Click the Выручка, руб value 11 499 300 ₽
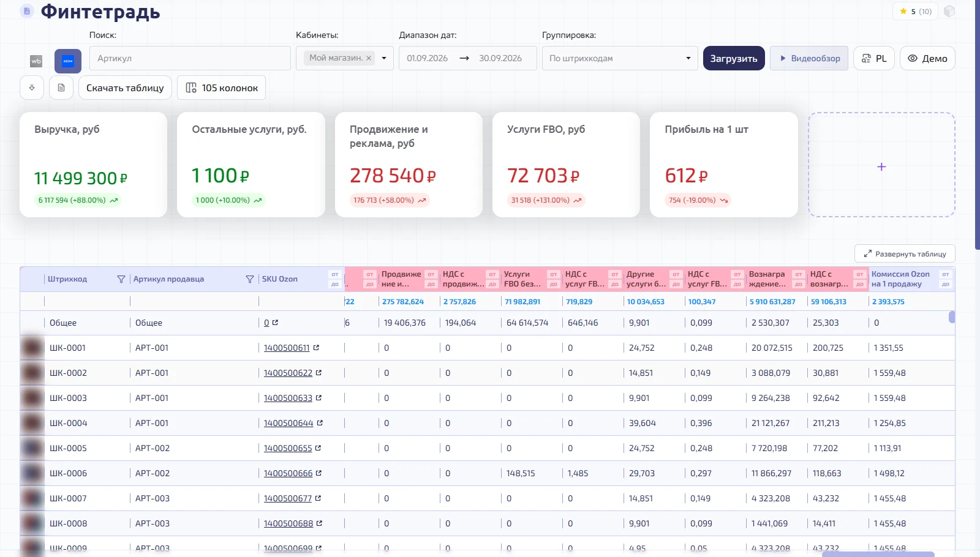The height and width of the screenshot is (557, 980). coord(81,178)
